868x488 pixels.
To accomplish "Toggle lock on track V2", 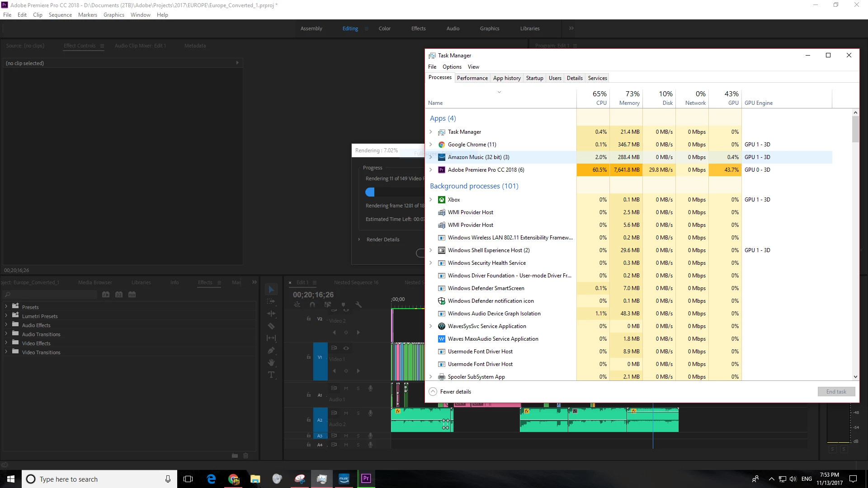I will click(309, 319).
